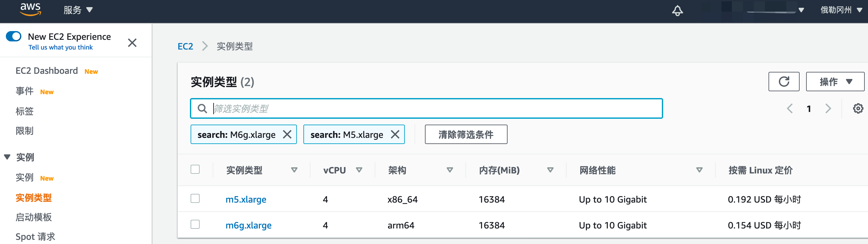Check the m6g.xlarge row checkbox
This screenshot has width=868, height=244.
pyautogui.click(x=195, y=225)
